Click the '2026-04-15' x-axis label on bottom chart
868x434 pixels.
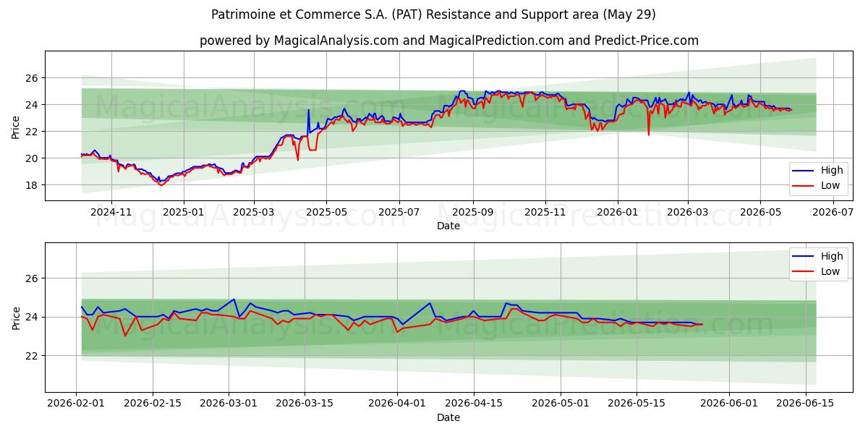474,404
